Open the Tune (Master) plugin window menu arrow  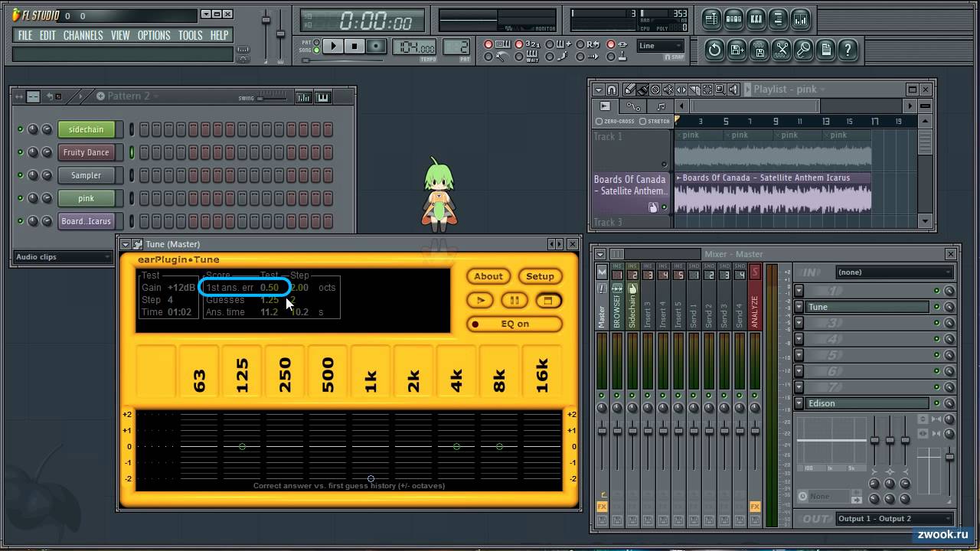tap(126, 244)
